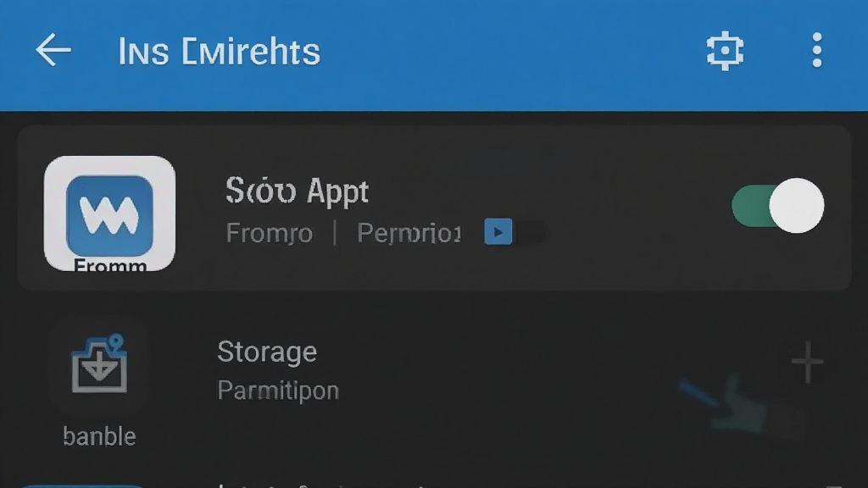Toggle the dark switch beside play icon
This screenshot has width=868, height=488.
pos(529,232)
